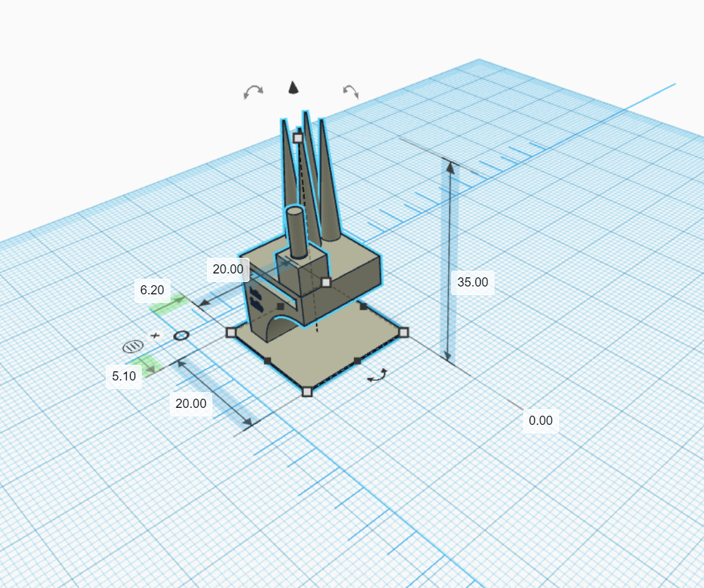The height and width of the screenshot is (588, 704).
Task: Click the black edge handle on the base's front-right edge
Action: tap(357, 361)
